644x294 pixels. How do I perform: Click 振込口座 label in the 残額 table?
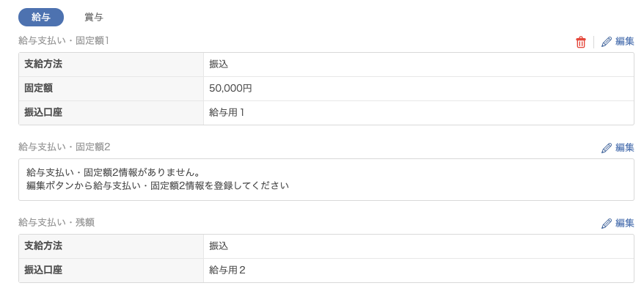43,271
